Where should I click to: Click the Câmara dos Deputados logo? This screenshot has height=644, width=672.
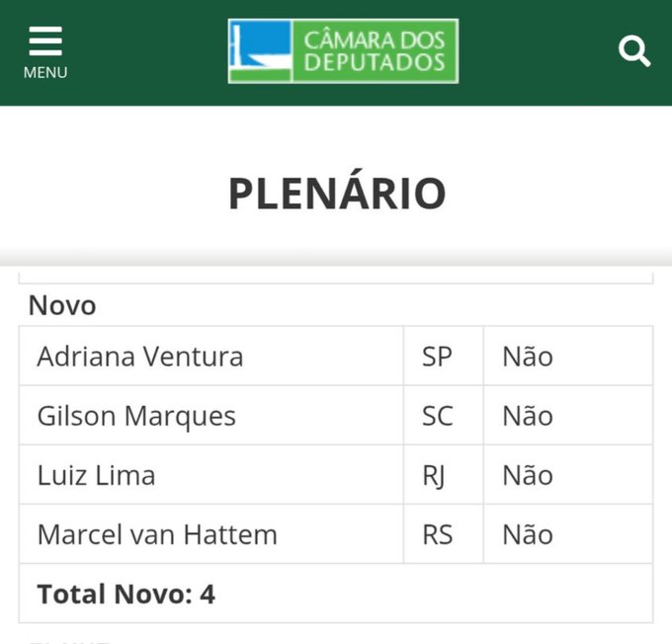tap(343, 51)
